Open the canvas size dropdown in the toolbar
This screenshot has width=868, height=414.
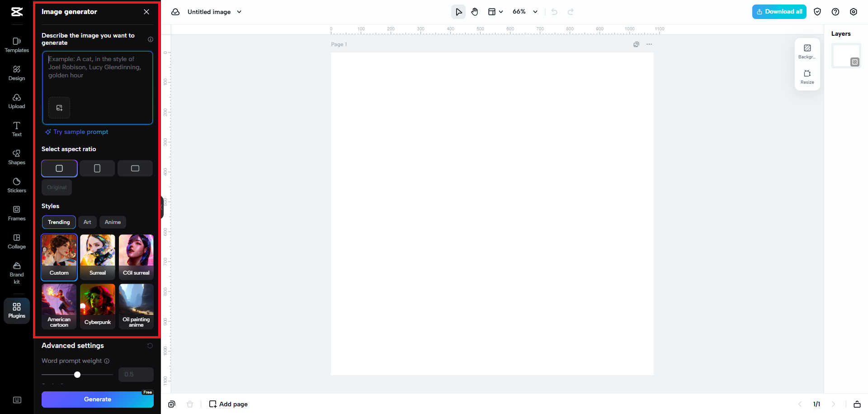coord(495,12)
